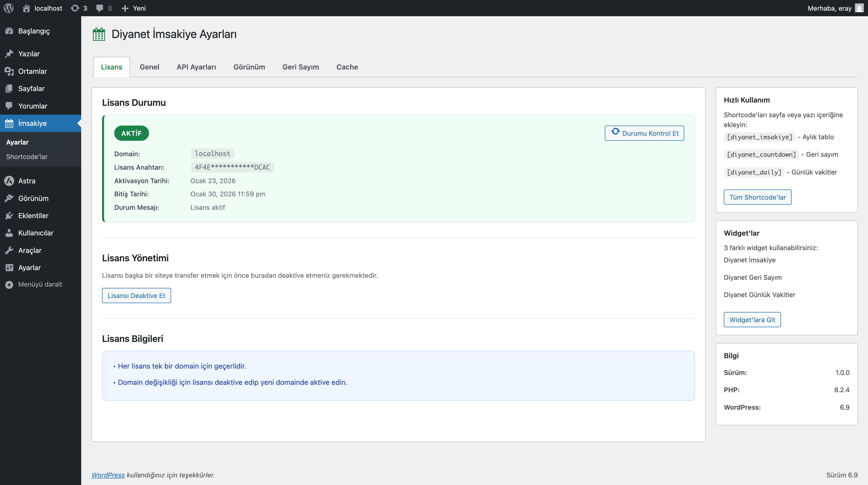Click the Lisansı Deaktive Et button
Screen dimensions: 868x485
(x=136, y=295)
